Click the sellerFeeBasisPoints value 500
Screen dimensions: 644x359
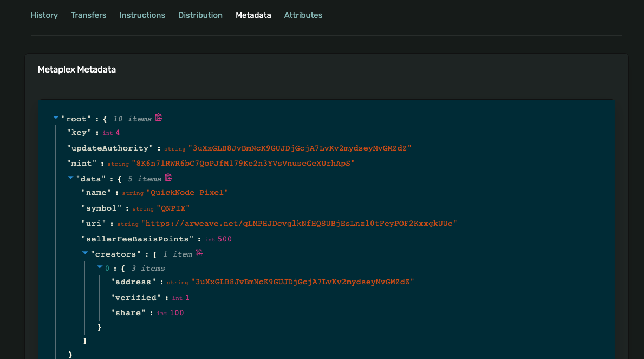[x=225, y=239]
